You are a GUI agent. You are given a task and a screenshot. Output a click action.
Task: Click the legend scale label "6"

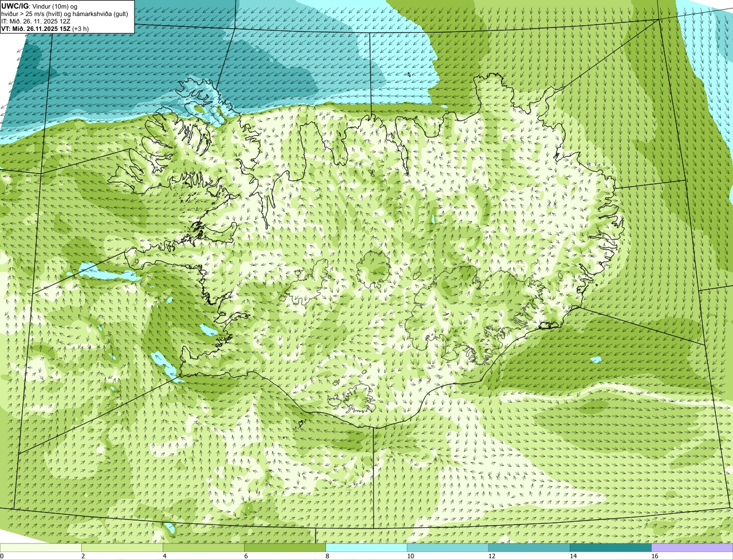[x=246, y=556]
